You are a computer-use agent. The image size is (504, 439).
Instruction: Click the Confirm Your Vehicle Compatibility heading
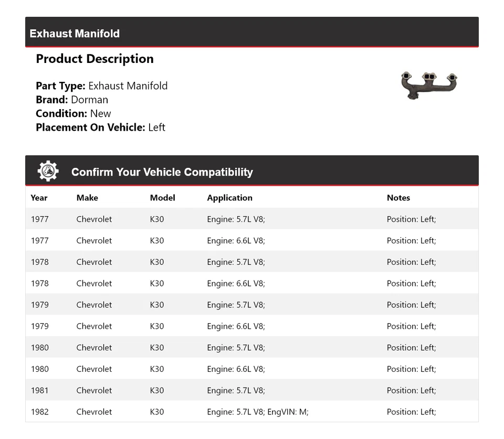(162, 172)
